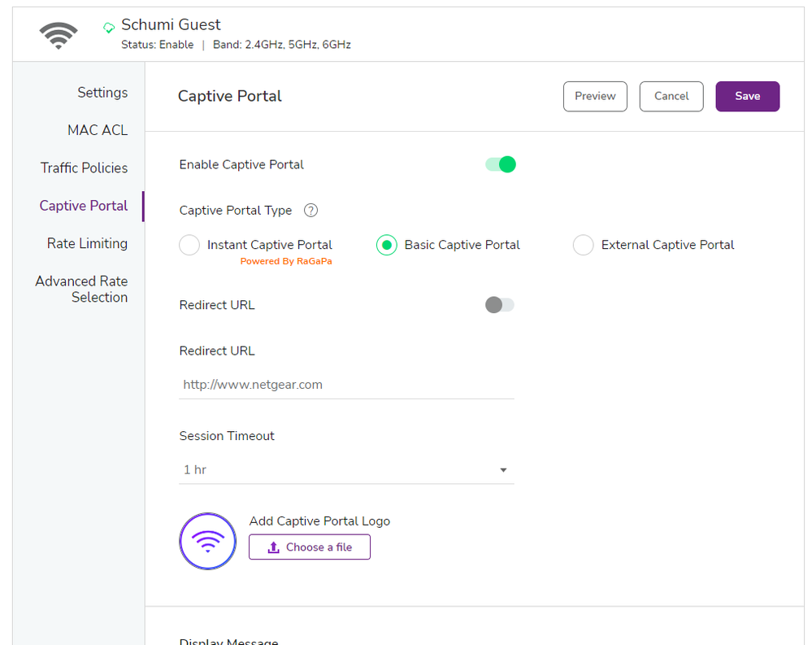
Task: Select the Instant Captive Portal radio button
Action: pos(189,244)
